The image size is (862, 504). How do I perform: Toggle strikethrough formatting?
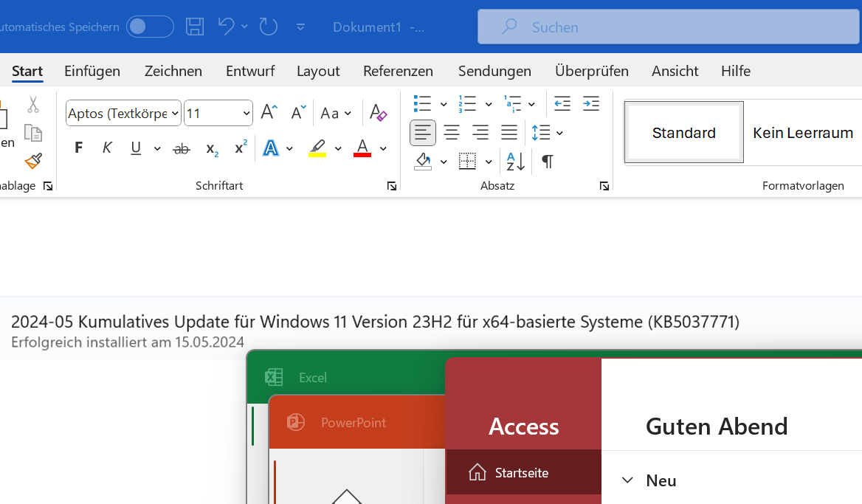[182, 148]
